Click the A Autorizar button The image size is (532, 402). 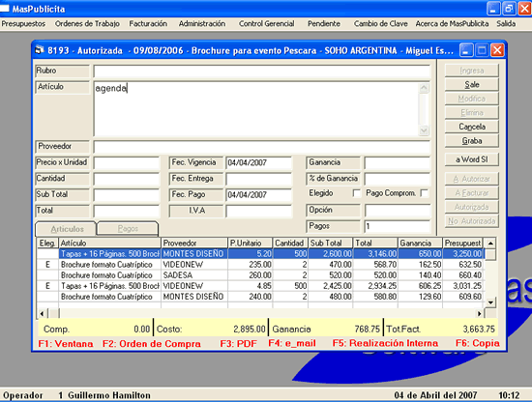[x=472, y=179]
